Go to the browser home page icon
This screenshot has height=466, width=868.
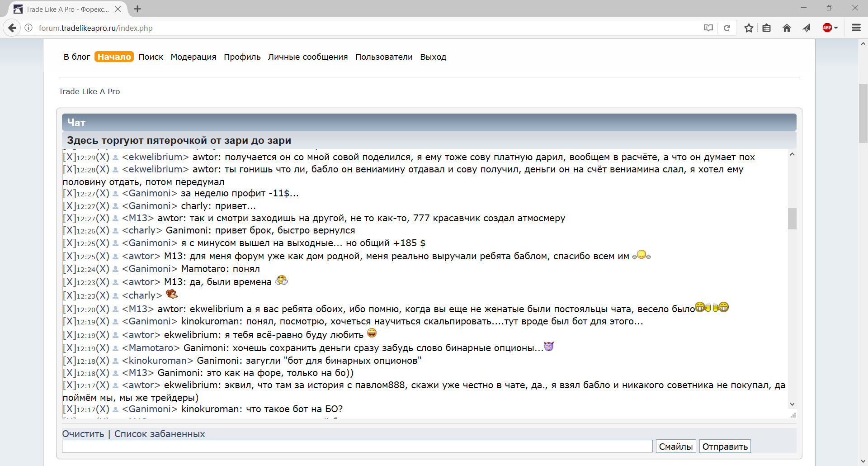click(x=787, y=28)
